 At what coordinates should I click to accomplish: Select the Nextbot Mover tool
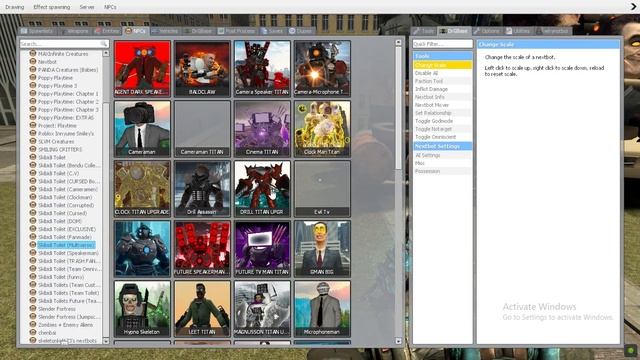pyautogui.click(x=442, y=105)
